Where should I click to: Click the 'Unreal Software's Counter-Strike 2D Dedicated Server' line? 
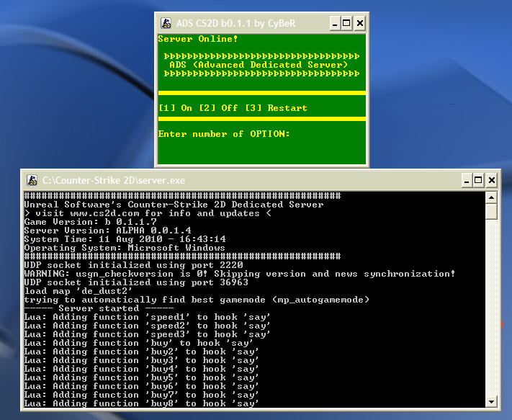[x=174, y=205]
